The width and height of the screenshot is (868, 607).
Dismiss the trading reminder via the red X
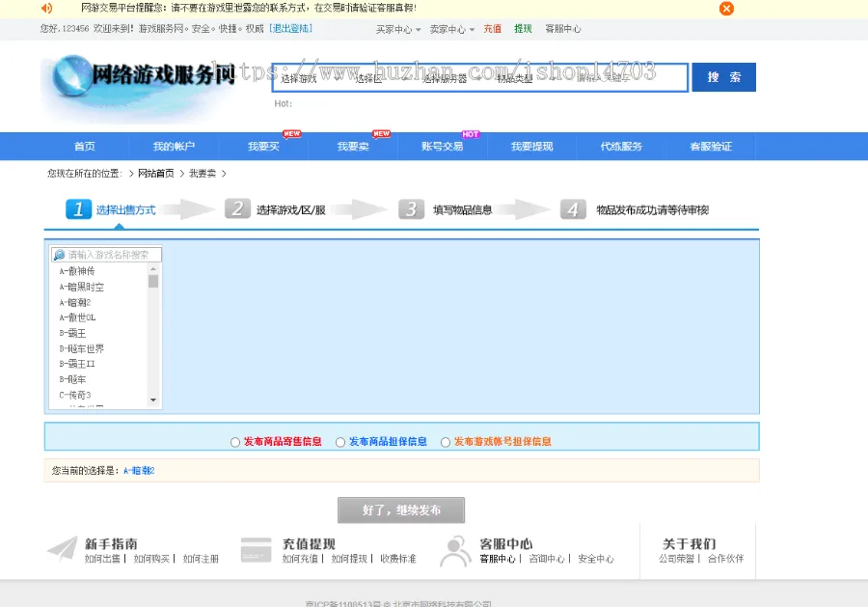[725, 9]
